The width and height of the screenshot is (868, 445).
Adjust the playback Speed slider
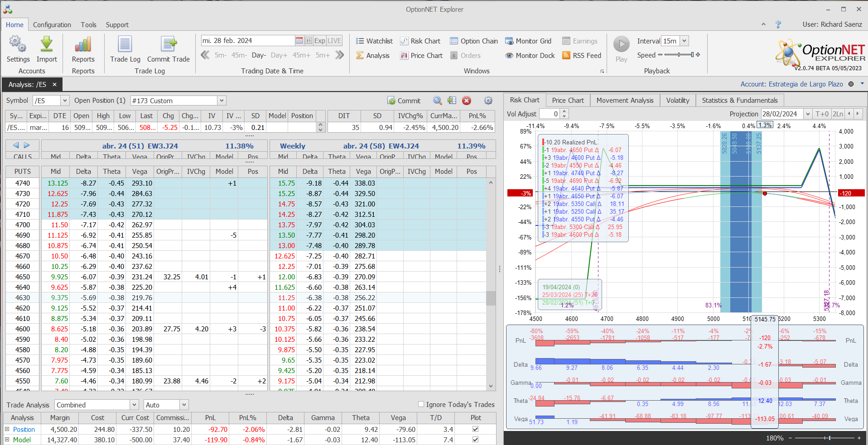(679, 55)
